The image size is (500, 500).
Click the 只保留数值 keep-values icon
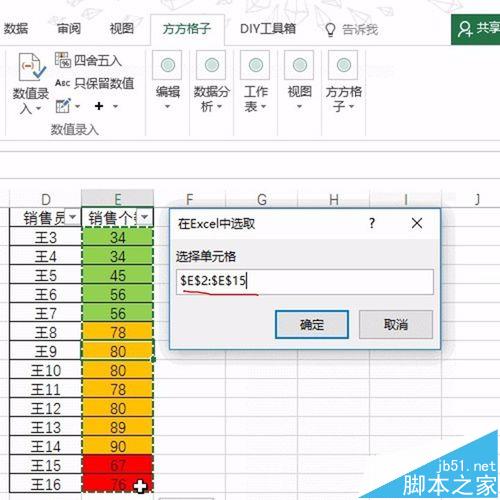(62, 83)
